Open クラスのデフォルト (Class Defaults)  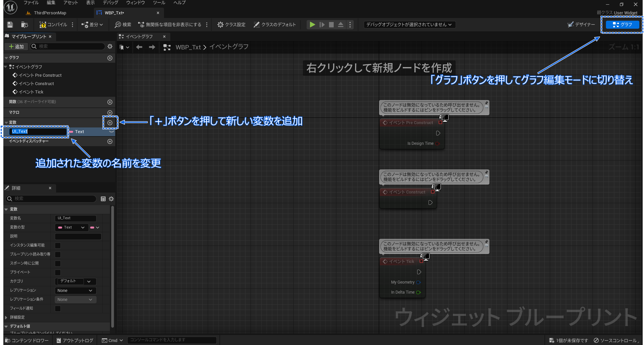(275, 24)
